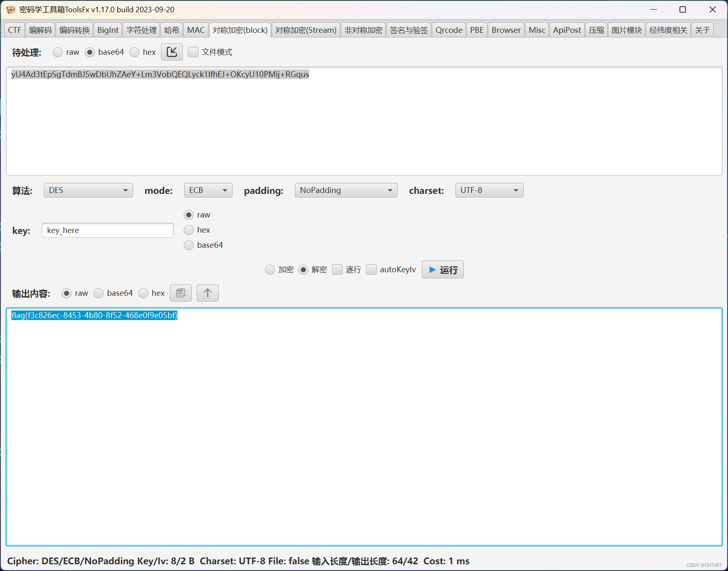The image size is (728, 571).
Task: Open the Qrcode tab
Action: [x=449, y=30]
